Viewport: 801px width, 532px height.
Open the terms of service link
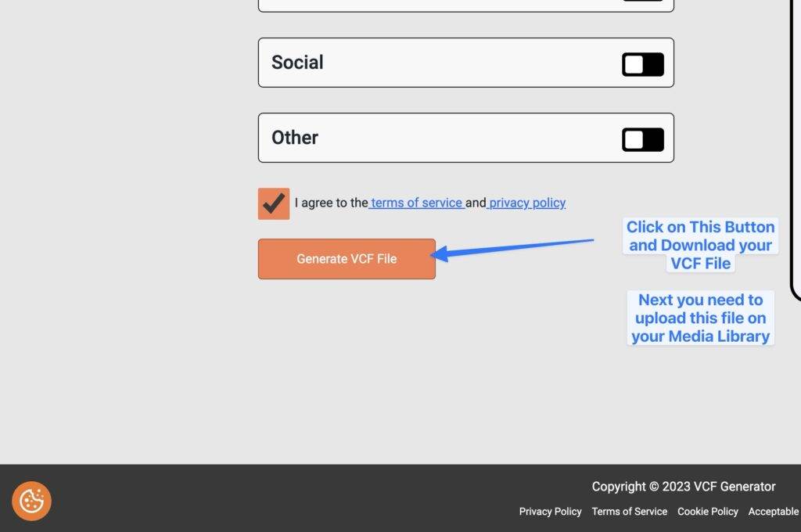417,203
